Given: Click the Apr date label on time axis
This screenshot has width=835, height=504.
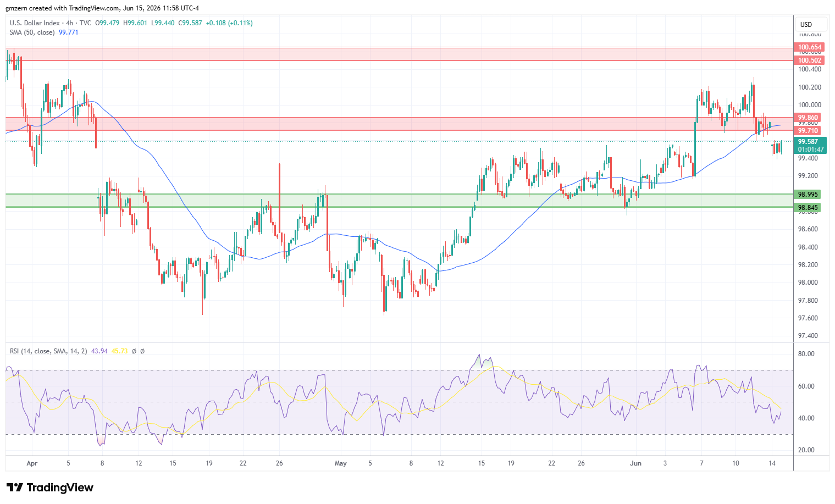Looking at the screenshot, I should pyautogui.click(x=32, y=463).
